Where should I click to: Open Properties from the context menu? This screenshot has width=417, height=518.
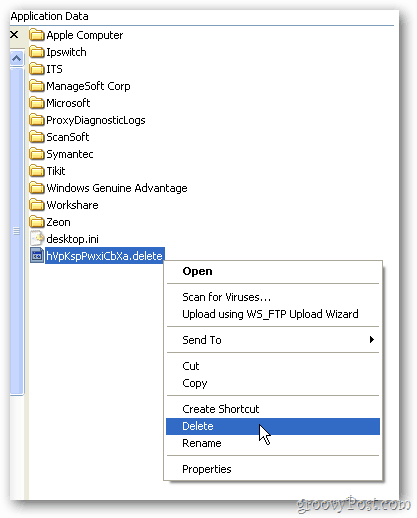pyautogui.click(x=273, y=469)
